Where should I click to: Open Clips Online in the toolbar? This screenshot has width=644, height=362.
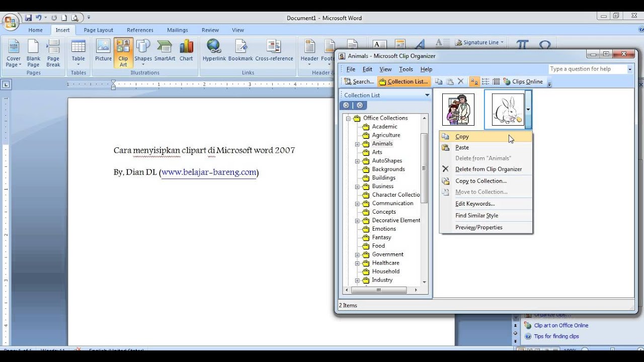[x=523, y=81]
